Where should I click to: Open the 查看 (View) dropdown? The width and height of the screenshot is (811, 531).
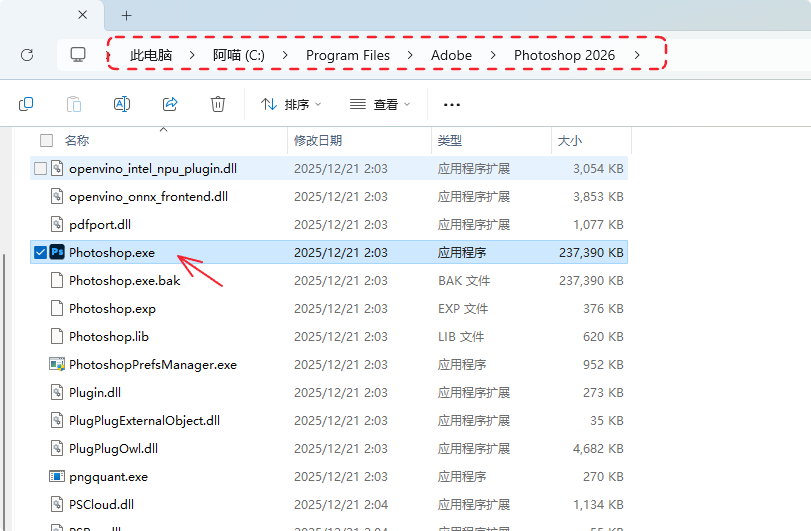click(x=380, y=104)
